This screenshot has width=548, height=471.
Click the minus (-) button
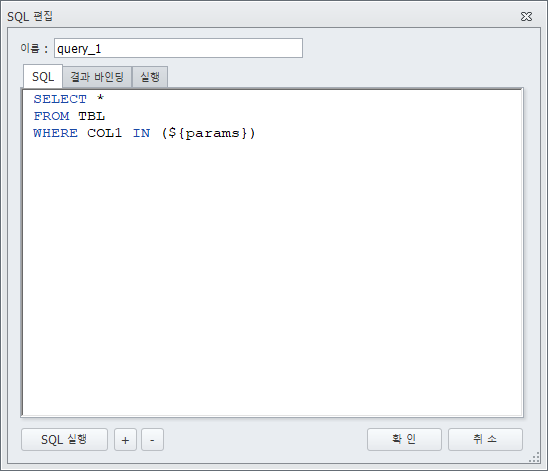tap(152, 440)
